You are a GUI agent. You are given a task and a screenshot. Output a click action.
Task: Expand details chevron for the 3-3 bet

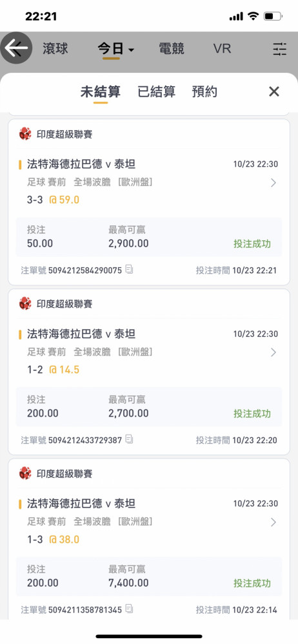273,183
